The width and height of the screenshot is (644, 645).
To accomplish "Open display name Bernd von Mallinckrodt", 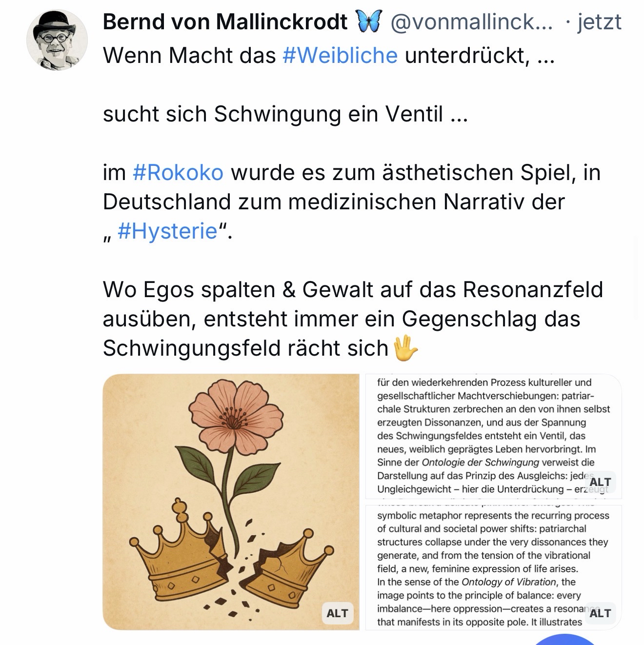I will tap(225, 22).
